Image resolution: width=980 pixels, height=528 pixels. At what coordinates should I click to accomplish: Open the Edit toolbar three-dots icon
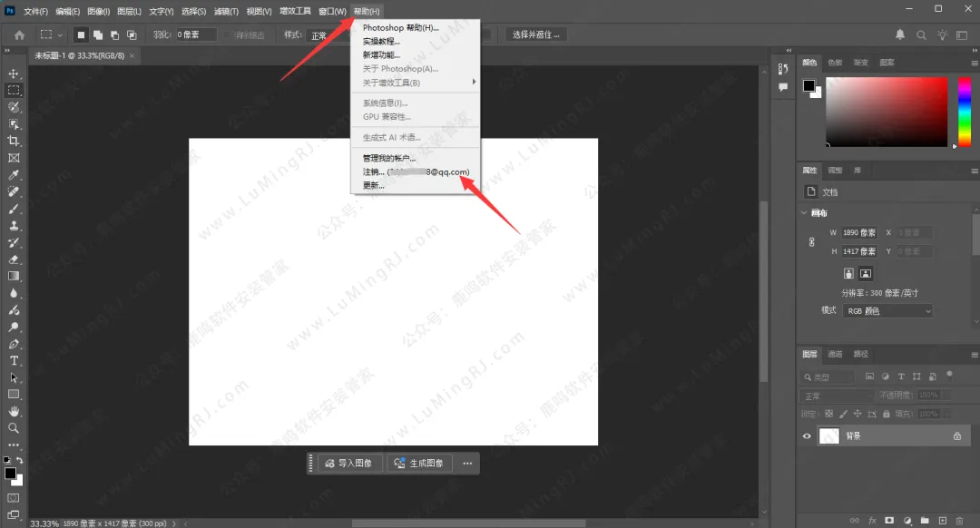(x=14, y=445)
